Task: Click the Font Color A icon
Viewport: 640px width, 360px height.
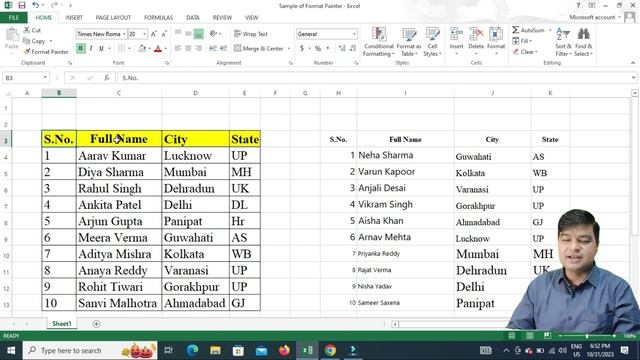Action: tap(158, 48)
